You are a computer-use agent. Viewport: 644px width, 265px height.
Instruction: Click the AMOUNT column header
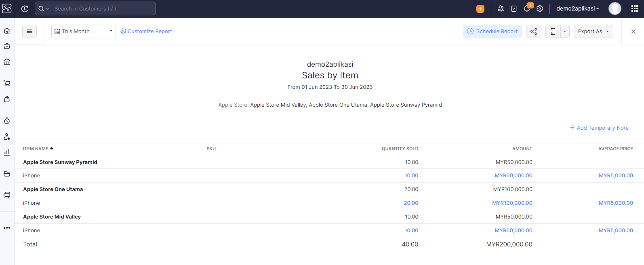522,149
